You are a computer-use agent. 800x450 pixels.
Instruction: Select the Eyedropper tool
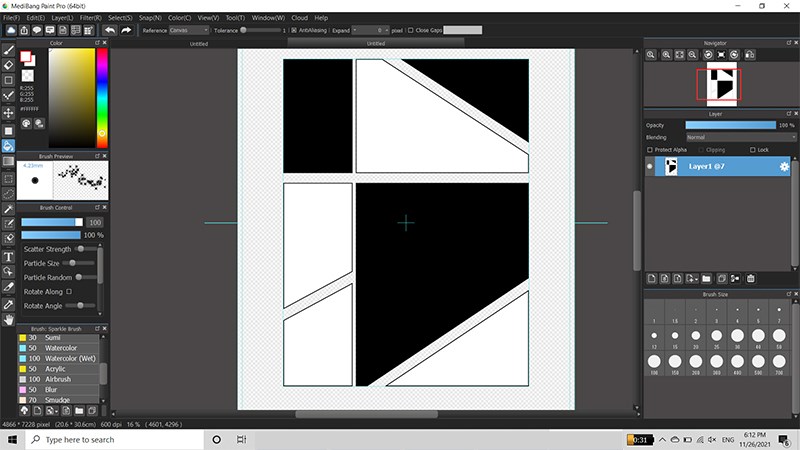pos(8,305)
